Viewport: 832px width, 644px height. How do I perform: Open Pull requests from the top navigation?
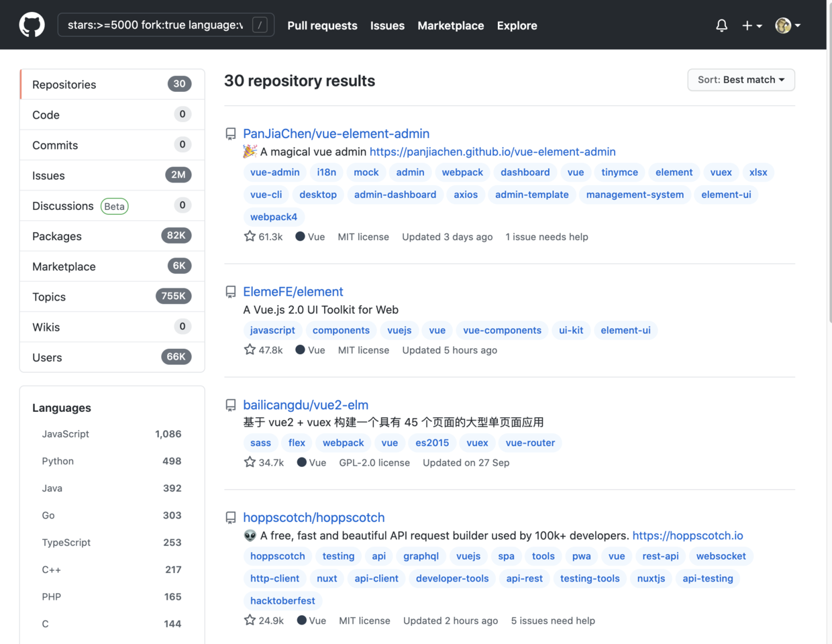(322, 25)
